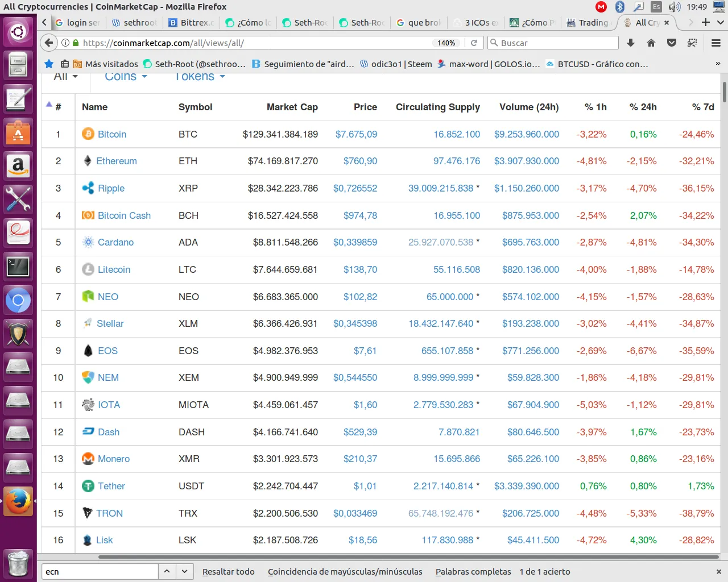Switch to the Bittrex tab

point(192,22)
